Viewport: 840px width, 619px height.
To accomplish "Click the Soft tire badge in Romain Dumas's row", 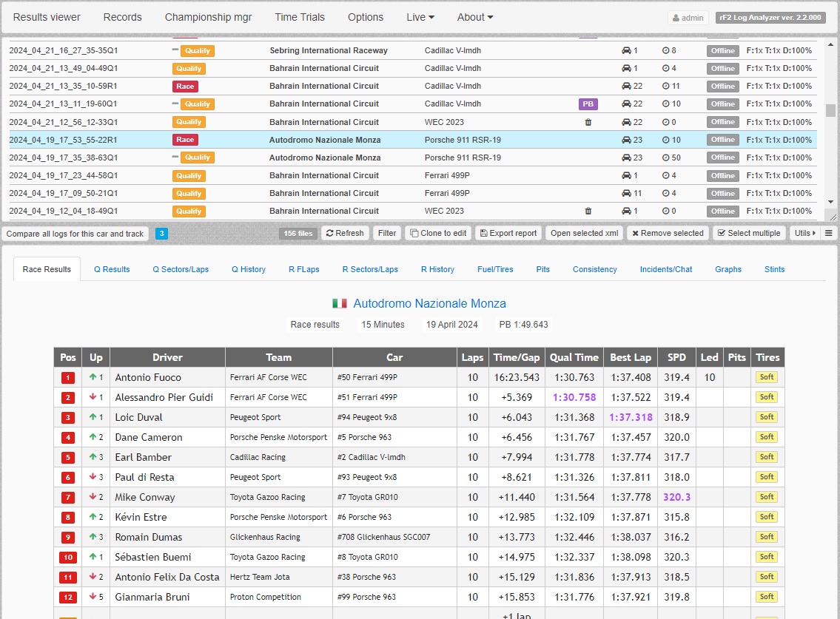I will pyautogui.click(x=767, y=537).
